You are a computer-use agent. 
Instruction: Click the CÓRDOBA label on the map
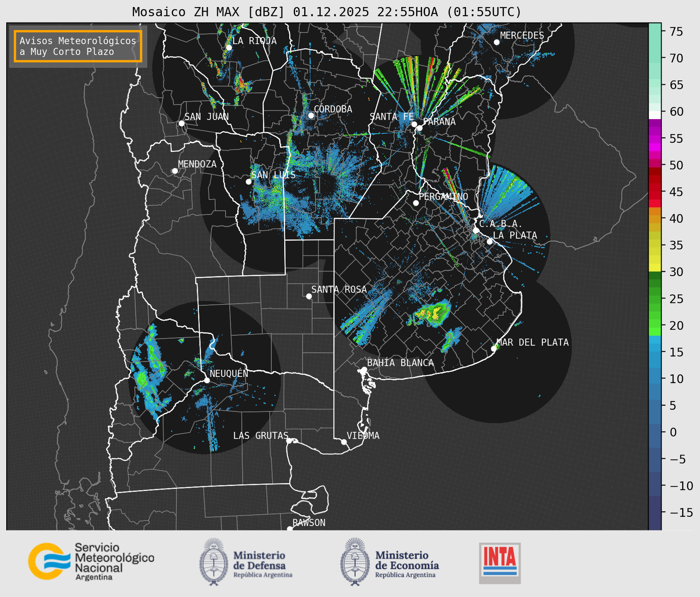[x=333, y=109]
